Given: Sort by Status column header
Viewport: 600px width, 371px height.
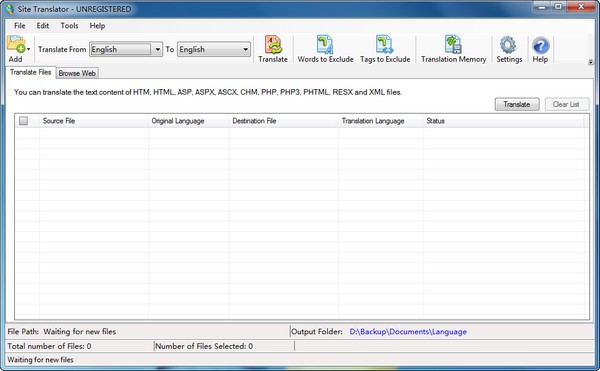Looking at the screenshot, I should click(504, 121).
